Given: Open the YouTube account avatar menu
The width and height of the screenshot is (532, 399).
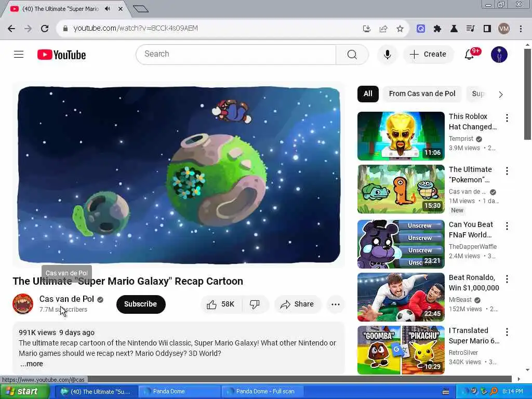Looking at the screenshot, I should click(499, 54).
